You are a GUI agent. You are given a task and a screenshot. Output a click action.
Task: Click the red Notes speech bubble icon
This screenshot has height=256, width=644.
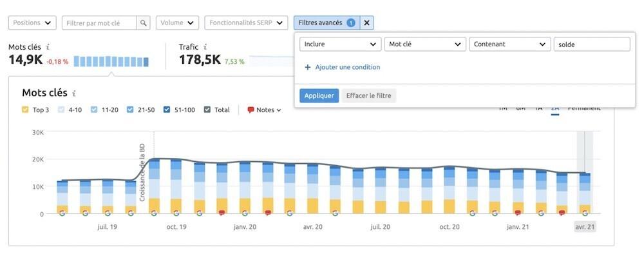[251, 110]
